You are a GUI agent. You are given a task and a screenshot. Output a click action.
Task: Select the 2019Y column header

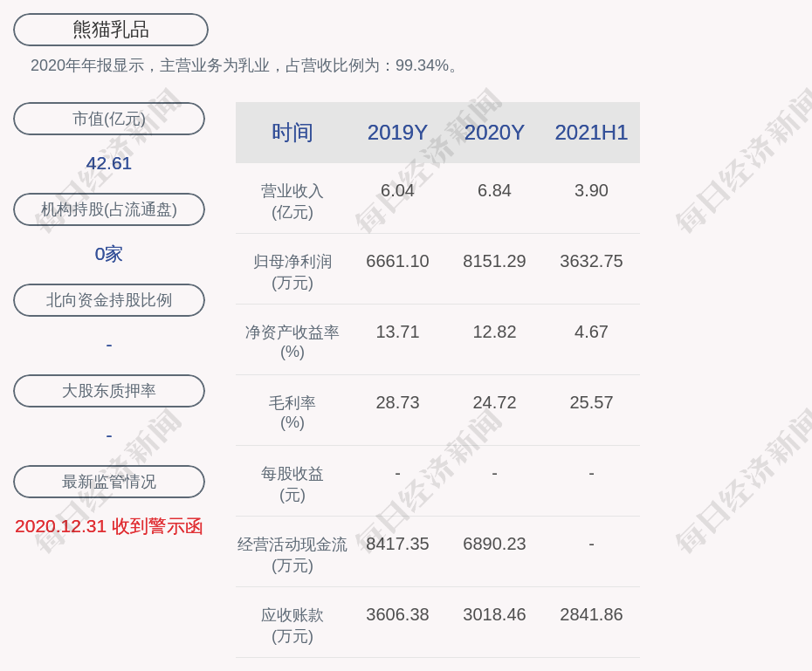(397, 133)
